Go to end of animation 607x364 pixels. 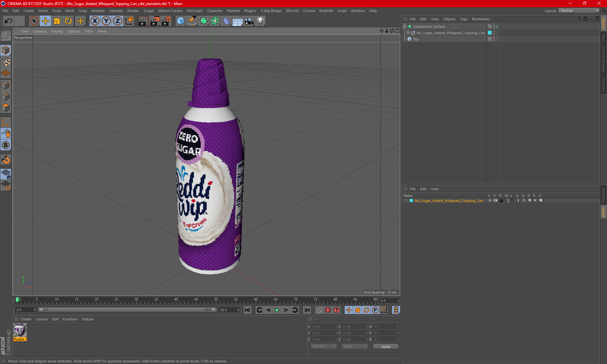tap(307, 310)
